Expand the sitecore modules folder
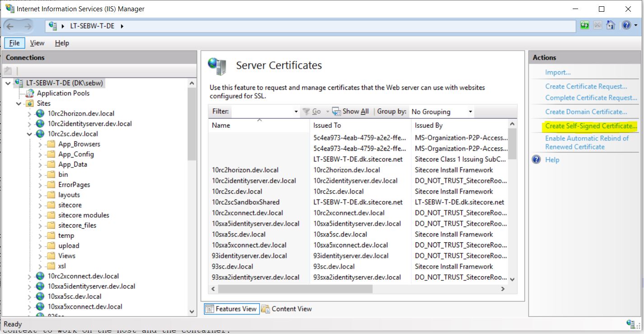 (40, 215)
